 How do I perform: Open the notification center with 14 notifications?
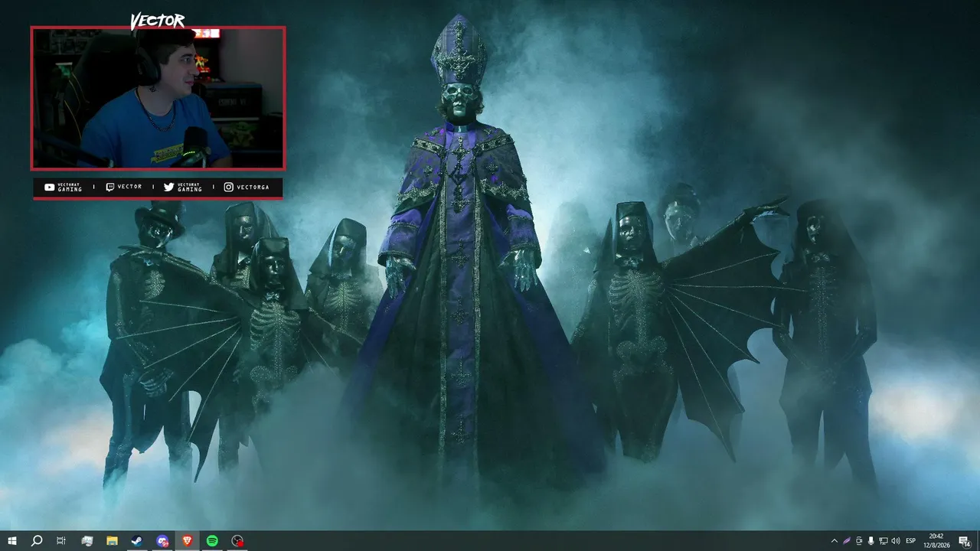coord(965,541)
